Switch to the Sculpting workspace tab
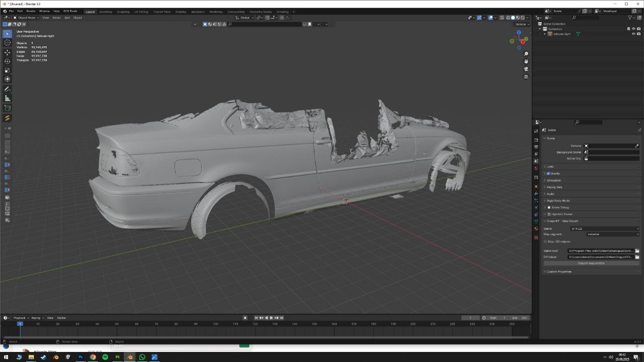Image resolution: width=644 pixels, height=362 pixels. click(123, 12)
